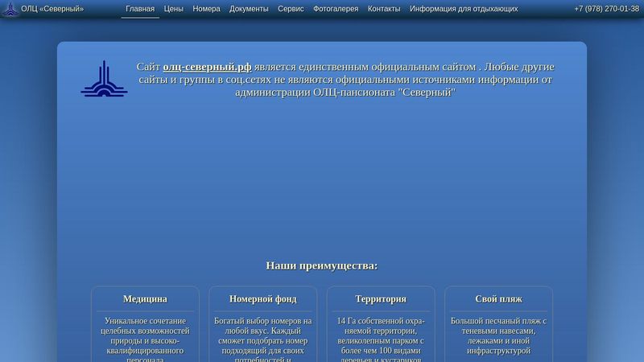Click the phone number +7 (978) 270-01-38
644x362 pixels.
click(x=606, y=9)
